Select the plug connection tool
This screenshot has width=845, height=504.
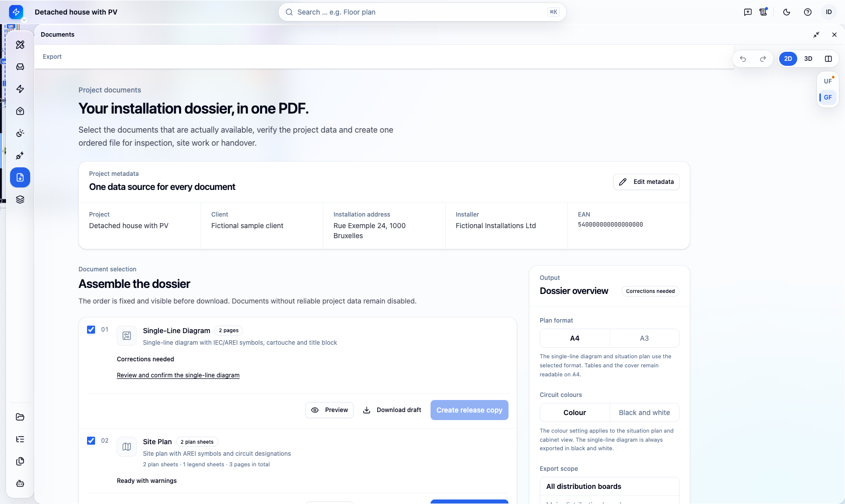[20, 155]
